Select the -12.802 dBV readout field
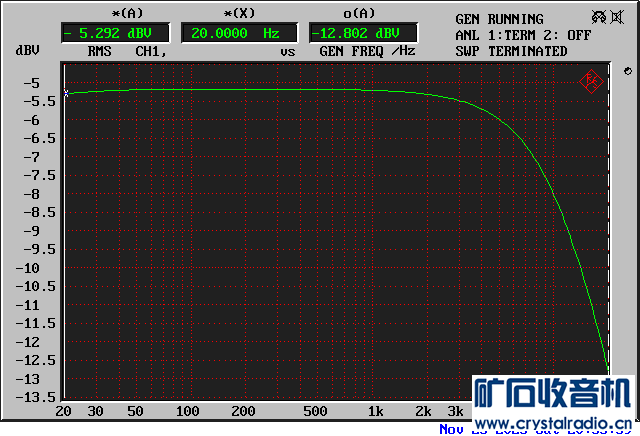Image resolution: width=640 pixels, height=436 pixels. click(x=363, y=33)
